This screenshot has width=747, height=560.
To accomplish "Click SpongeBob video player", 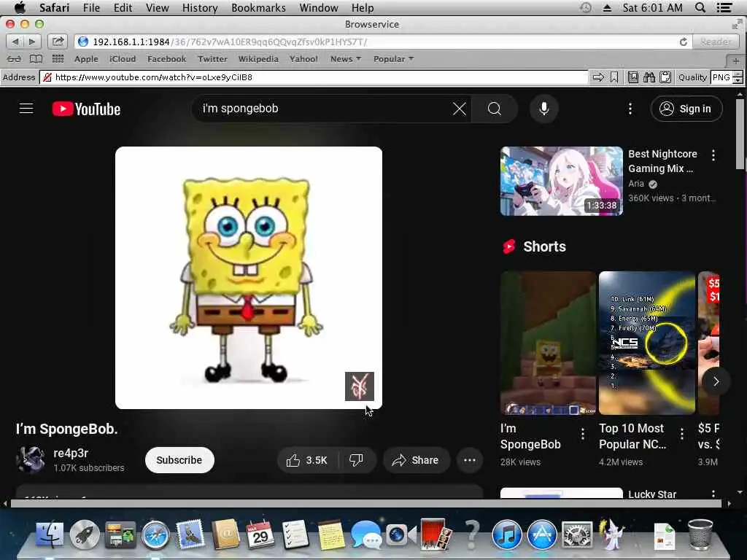I will pos(249,278).
